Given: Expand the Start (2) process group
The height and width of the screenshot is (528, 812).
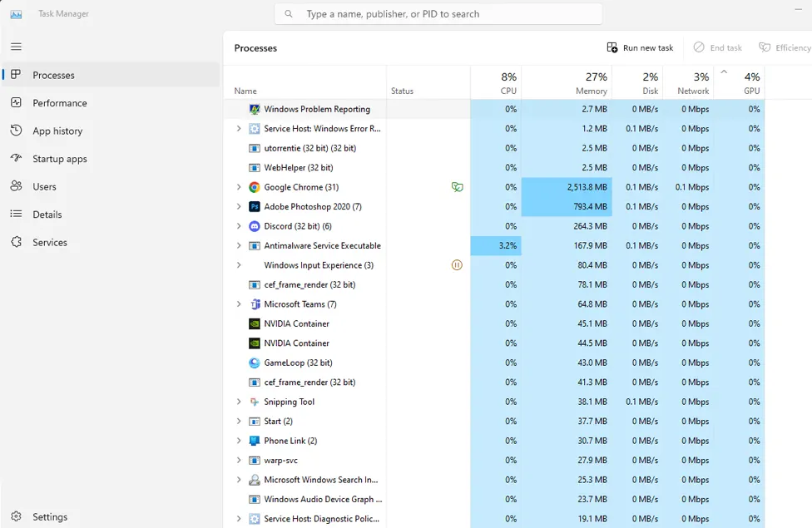Looking at the screenshot, I should pos(239,422).
